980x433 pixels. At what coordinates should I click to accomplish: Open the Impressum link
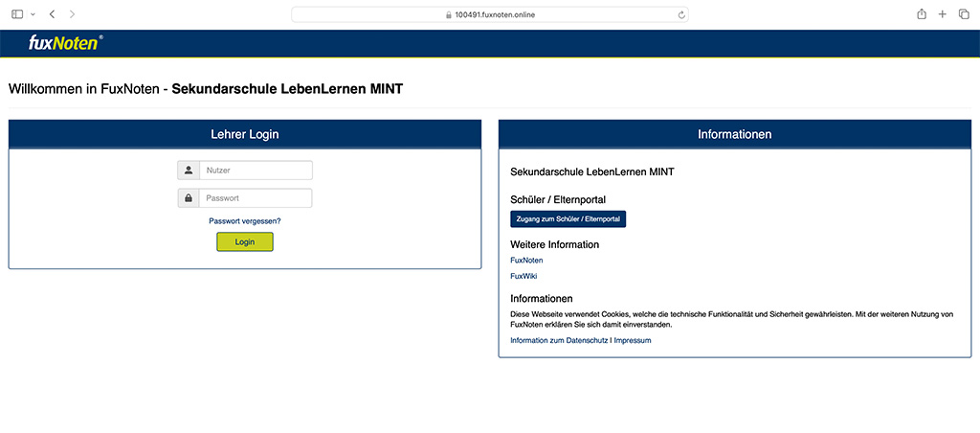point(633,340)
